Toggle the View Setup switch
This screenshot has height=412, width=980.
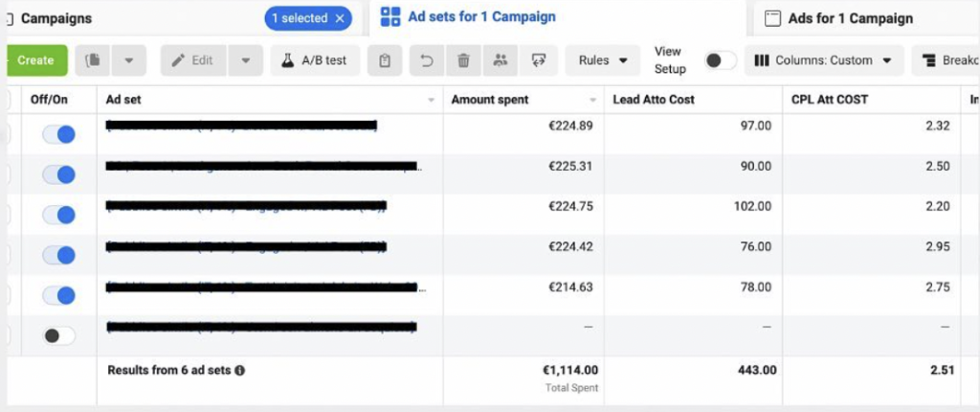[x=721, y=60]
